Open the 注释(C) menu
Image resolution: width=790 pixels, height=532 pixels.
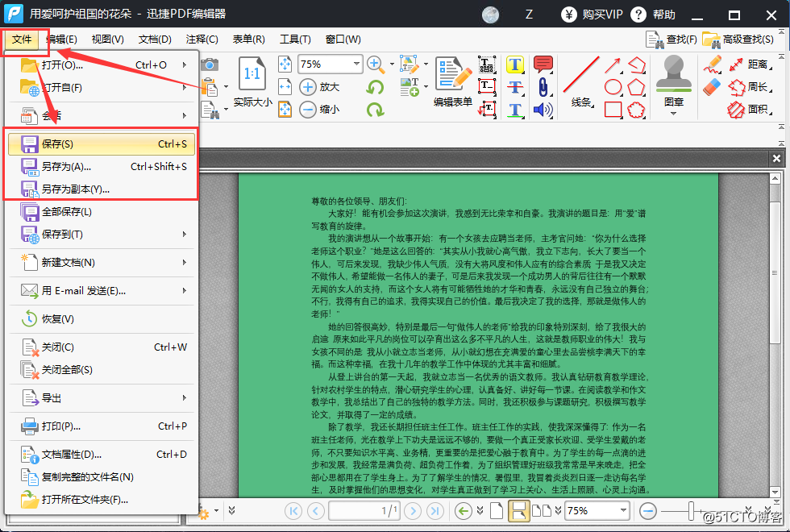pos(202,39)
